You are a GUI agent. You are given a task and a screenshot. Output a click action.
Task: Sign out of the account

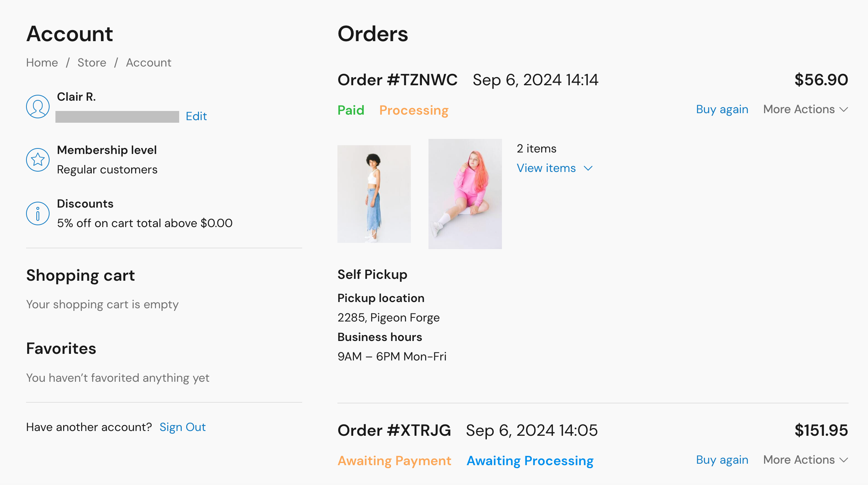[182, 427]
